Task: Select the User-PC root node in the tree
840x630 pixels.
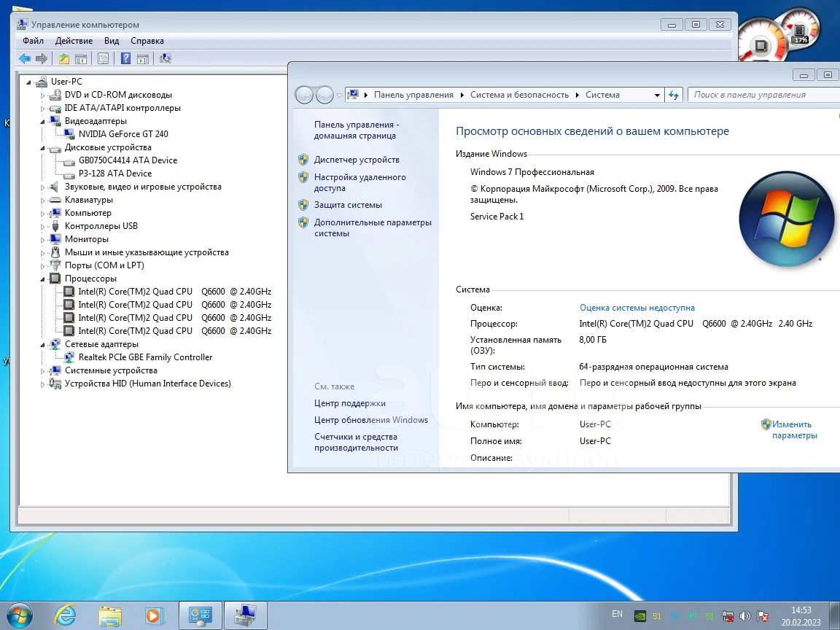Action: point(66,82)
